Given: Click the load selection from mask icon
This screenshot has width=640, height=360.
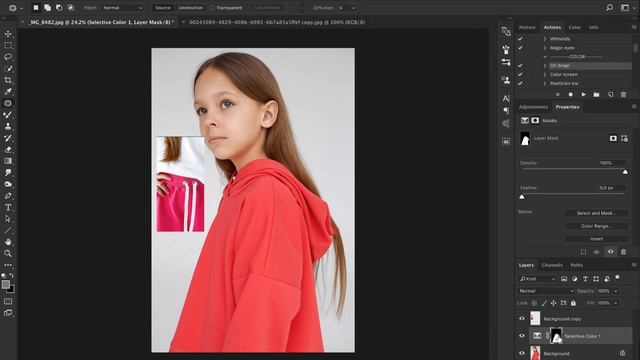Looking at the screenshot, I should click(583, 252).
